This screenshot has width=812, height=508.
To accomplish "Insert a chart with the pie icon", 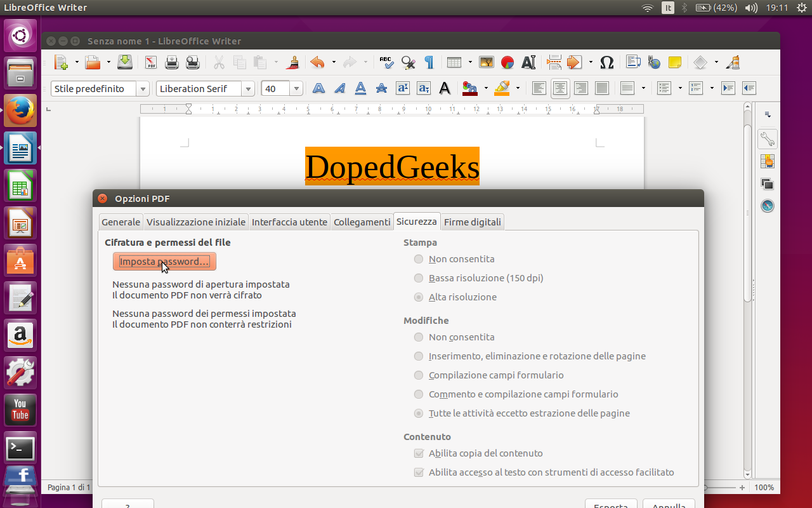I will tap(507, 62).
